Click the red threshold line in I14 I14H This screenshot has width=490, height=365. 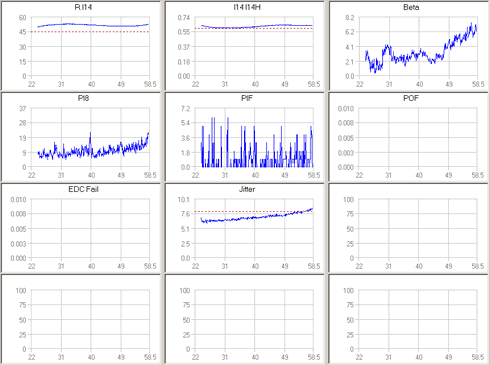(x=254, y=28)
